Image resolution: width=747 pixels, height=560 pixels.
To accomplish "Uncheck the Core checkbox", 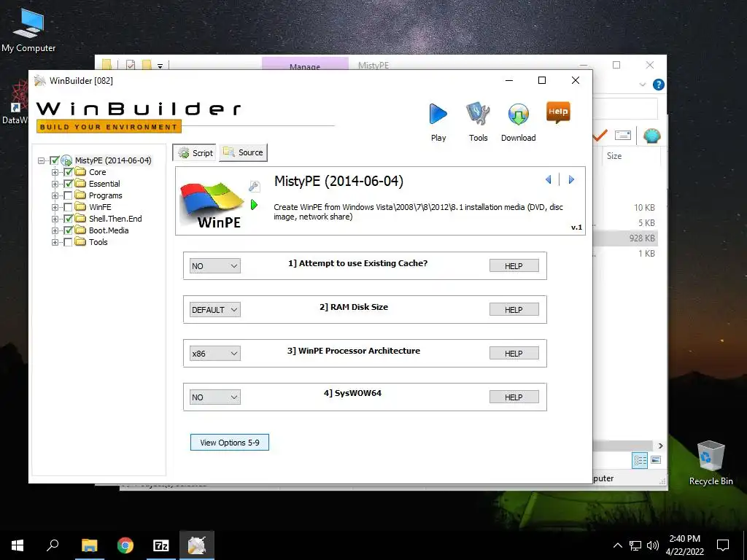I will pos(68,172).
